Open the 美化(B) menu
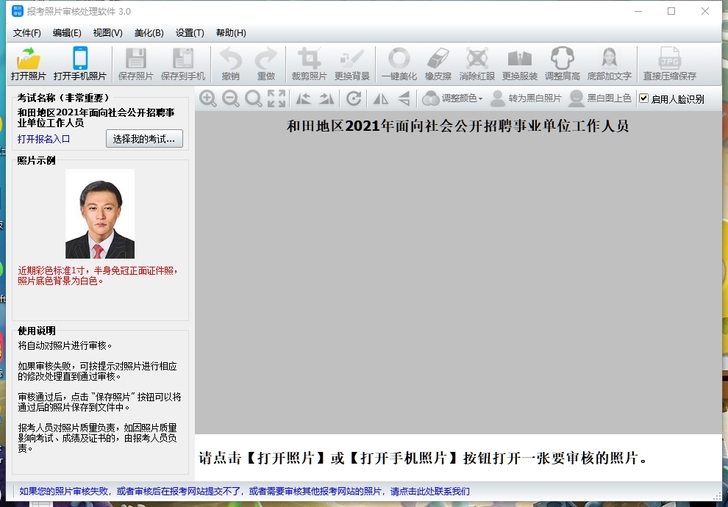This screenshot has width=728, height=507. (149, 33)
